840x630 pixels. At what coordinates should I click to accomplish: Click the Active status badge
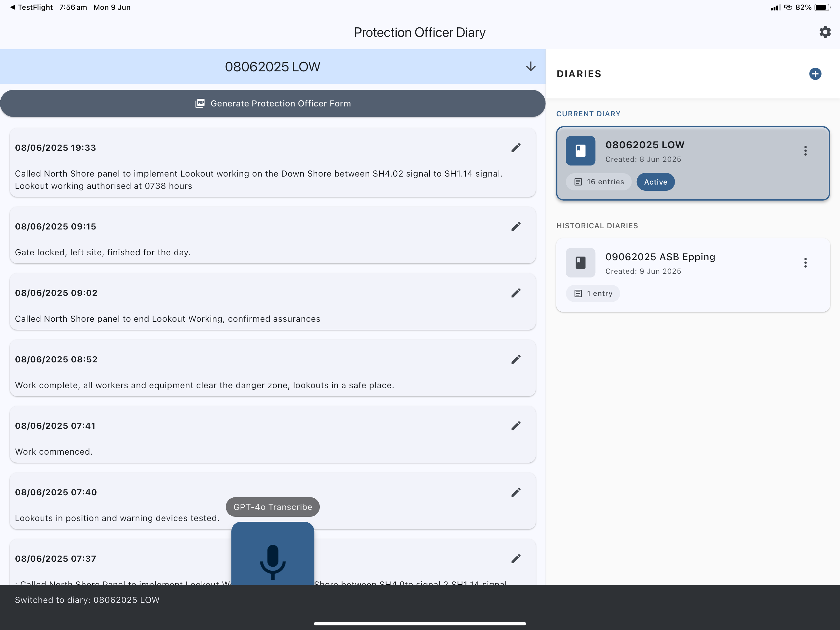click(x=656, y=182)
